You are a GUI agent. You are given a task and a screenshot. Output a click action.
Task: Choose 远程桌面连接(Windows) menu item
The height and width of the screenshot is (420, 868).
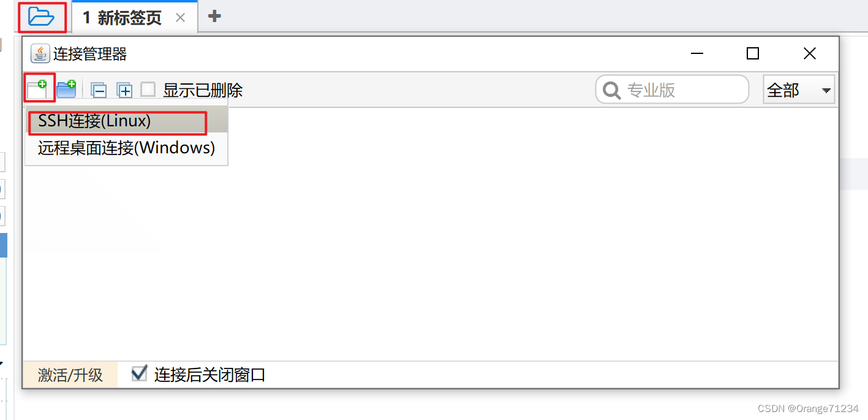126,148
